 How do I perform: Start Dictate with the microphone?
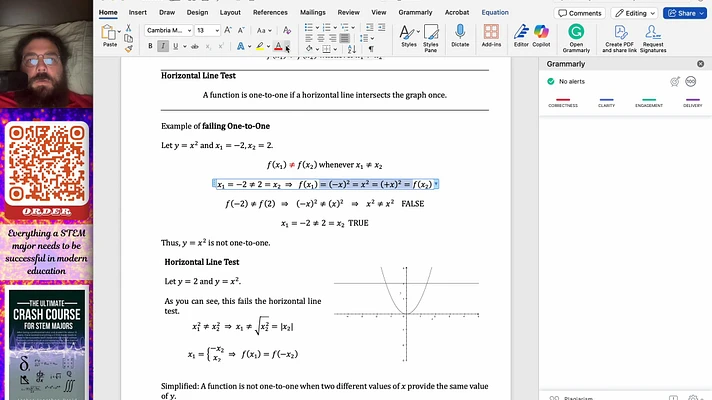tap(460, 36)
